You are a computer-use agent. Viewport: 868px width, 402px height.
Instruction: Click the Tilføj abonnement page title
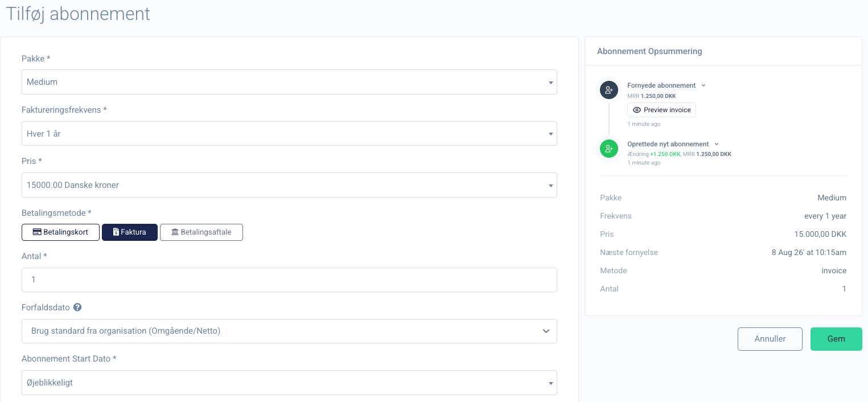pyautogui.click(x=78, y=14)
